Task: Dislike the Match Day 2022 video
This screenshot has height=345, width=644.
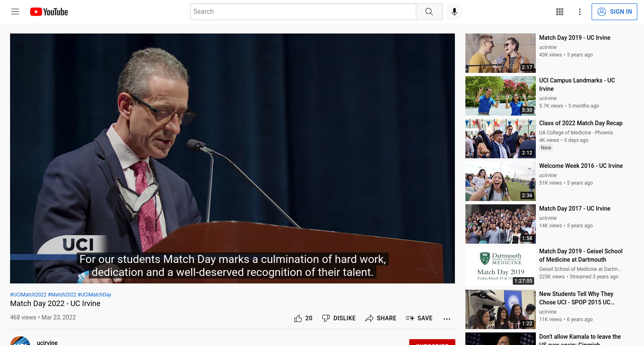Action: [x=338, y=318]
